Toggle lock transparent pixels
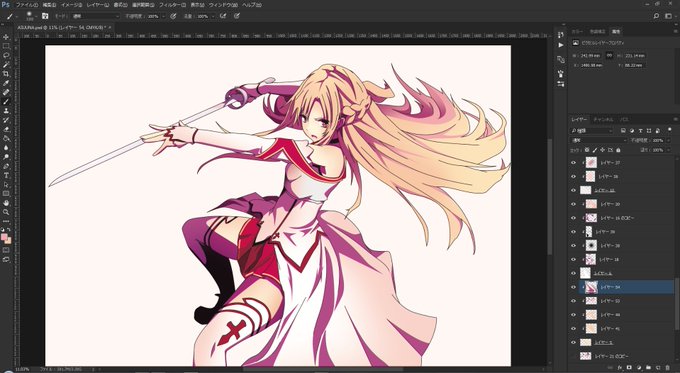The image size is (680, 373). tap(587, 150)
